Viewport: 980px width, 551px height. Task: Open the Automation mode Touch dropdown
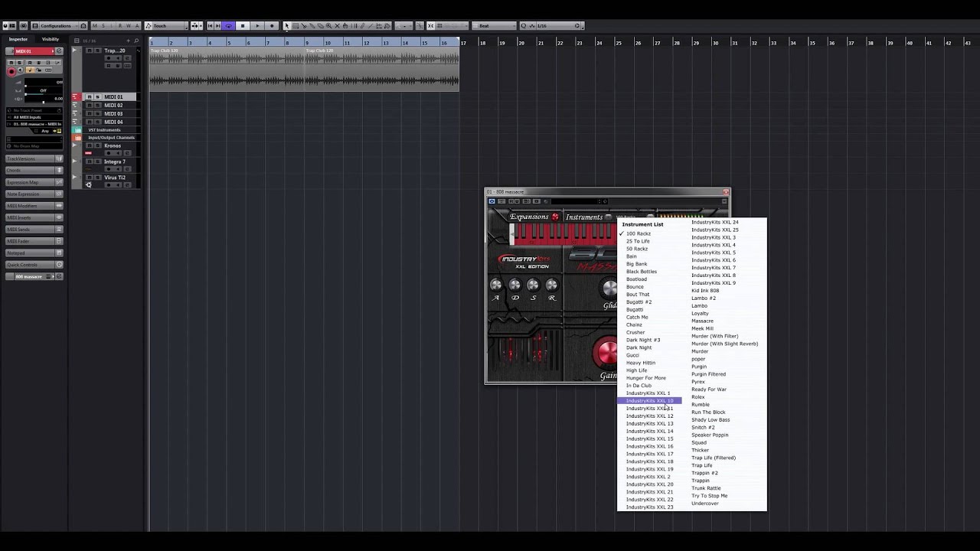pyautogui.click(x=166, y=26)
